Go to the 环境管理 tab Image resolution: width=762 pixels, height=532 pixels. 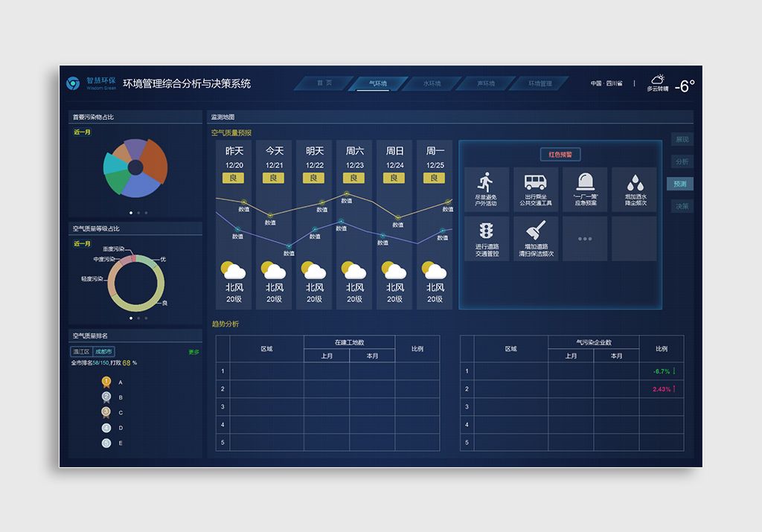coord(540,83)
